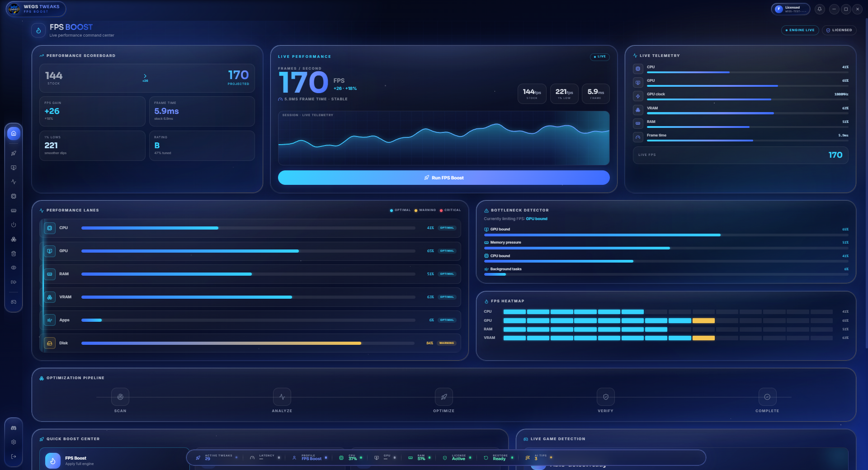This screenshot has height=470, width=868.
Task: Click the Apps lane icon
Action: [x=50, y=320]
